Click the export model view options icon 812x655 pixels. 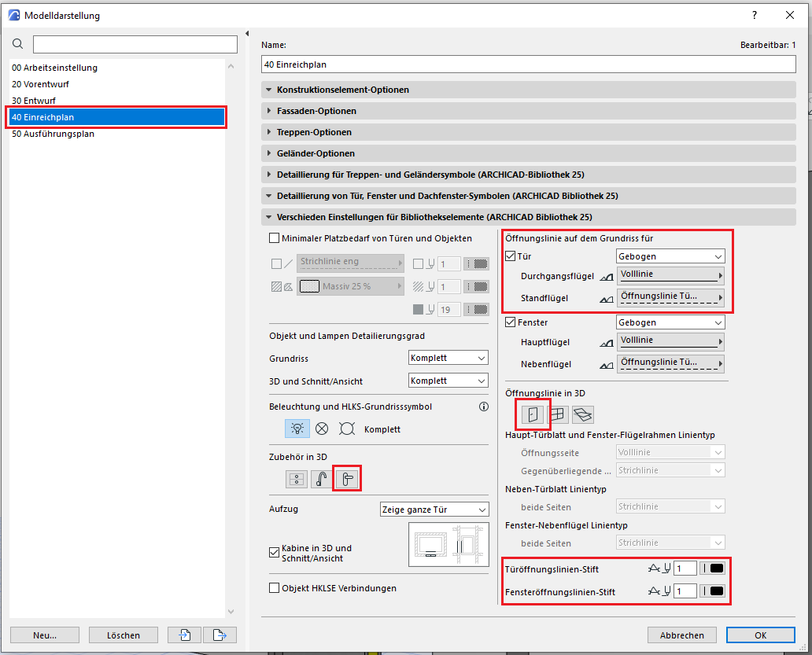pyautogui.click(x=220, y=635)
